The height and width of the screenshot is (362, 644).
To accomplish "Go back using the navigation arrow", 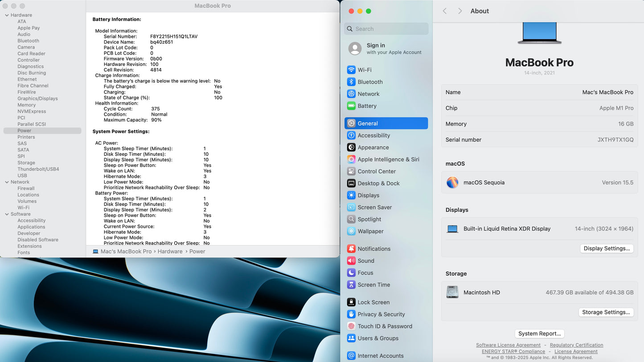I will tap(445, 11).
